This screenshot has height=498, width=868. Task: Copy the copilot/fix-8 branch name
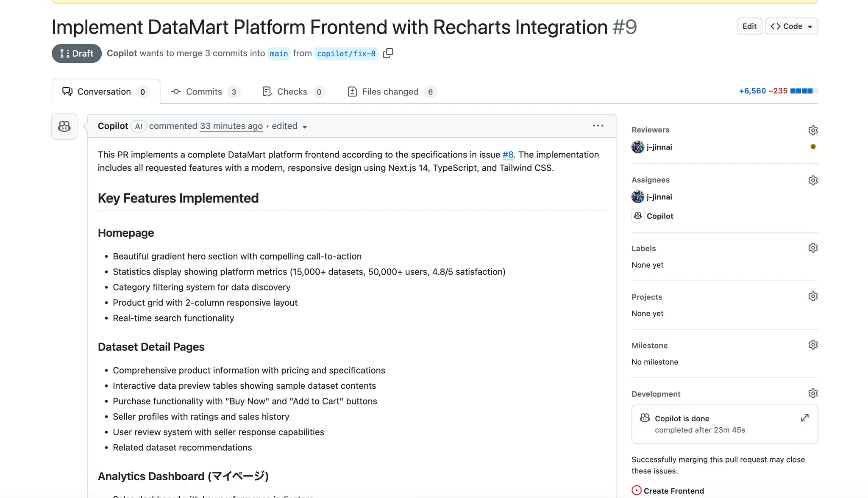[x=388, y=53]
